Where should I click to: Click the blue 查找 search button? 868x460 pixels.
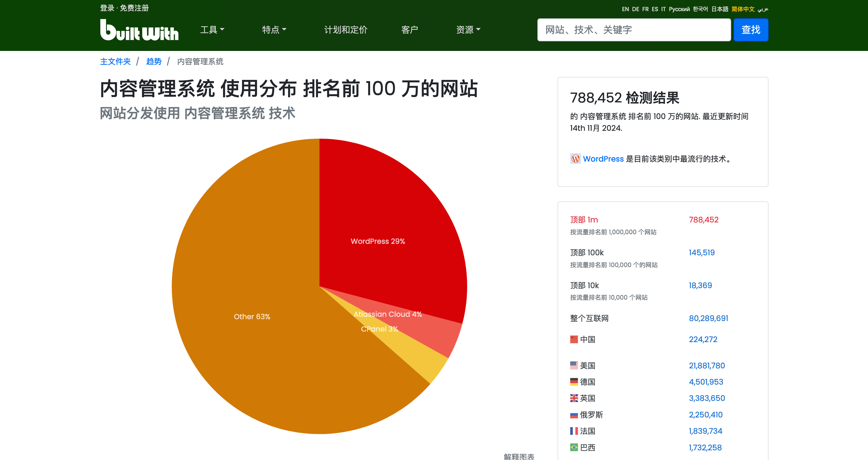point(751,30)
